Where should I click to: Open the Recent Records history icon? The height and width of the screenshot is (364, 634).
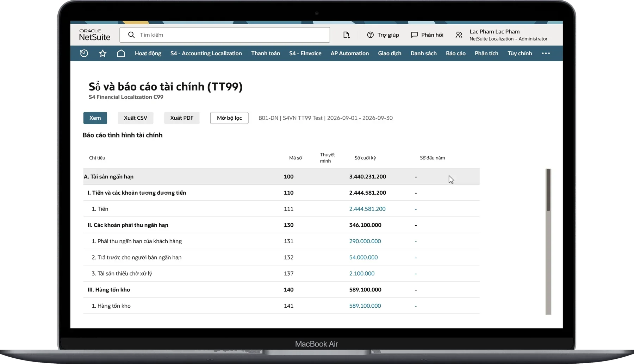84,53
